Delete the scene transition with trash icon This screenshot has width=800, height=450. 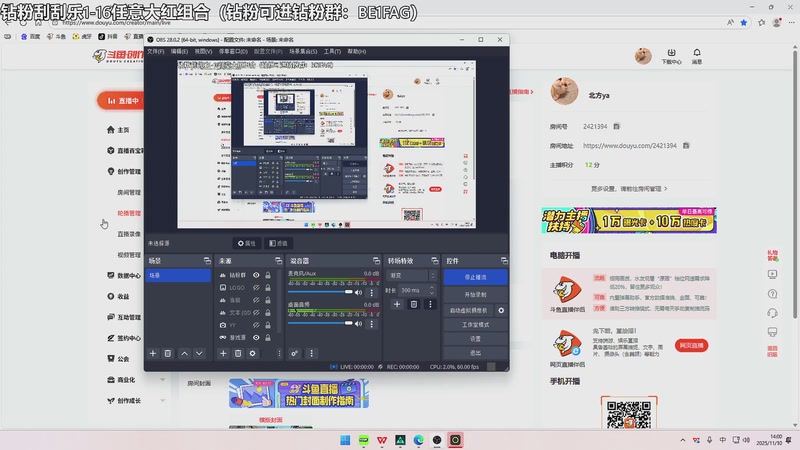[x=414, y=304]
